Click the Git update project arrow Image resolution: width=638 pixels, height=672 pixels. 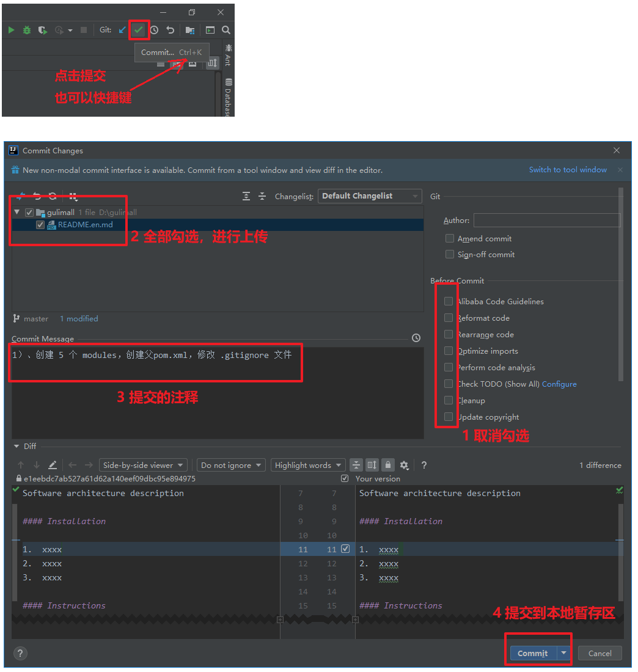(122, 30)
